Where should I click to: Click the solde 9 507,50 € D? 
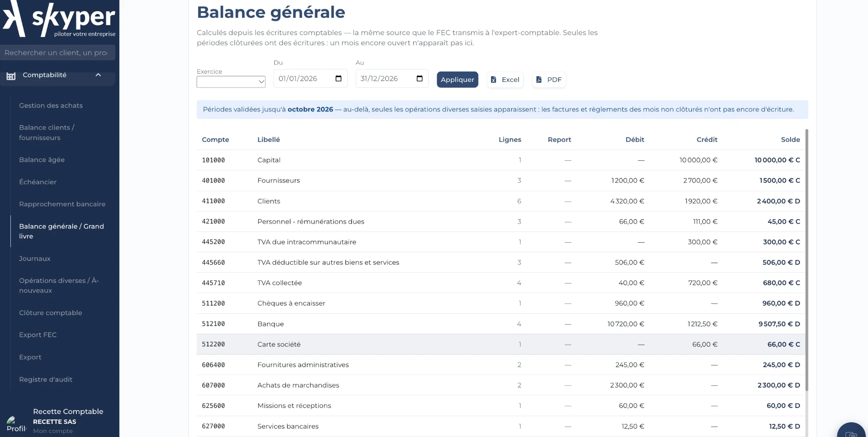coord(779,324)
